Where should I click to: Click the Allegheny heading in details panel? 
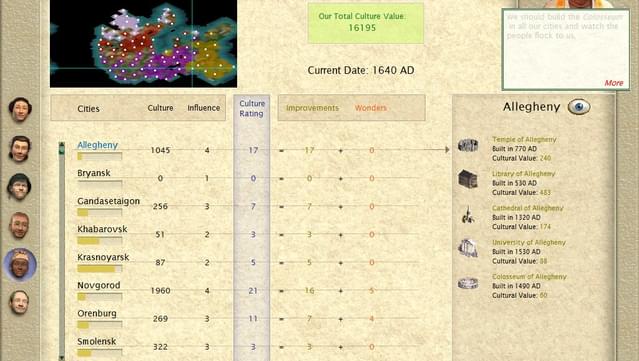click(x=531, y=107)
